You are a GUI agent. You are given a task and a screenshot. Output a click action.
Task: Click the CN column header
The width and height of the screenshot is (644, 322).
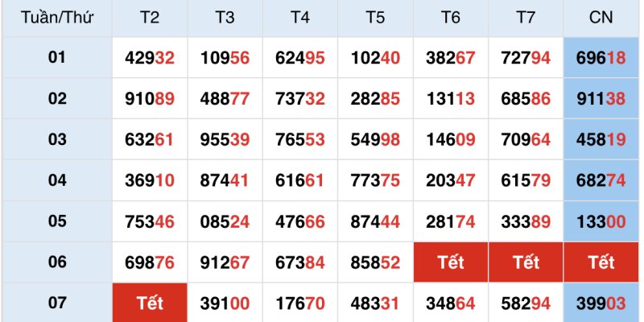click(601, 18)
